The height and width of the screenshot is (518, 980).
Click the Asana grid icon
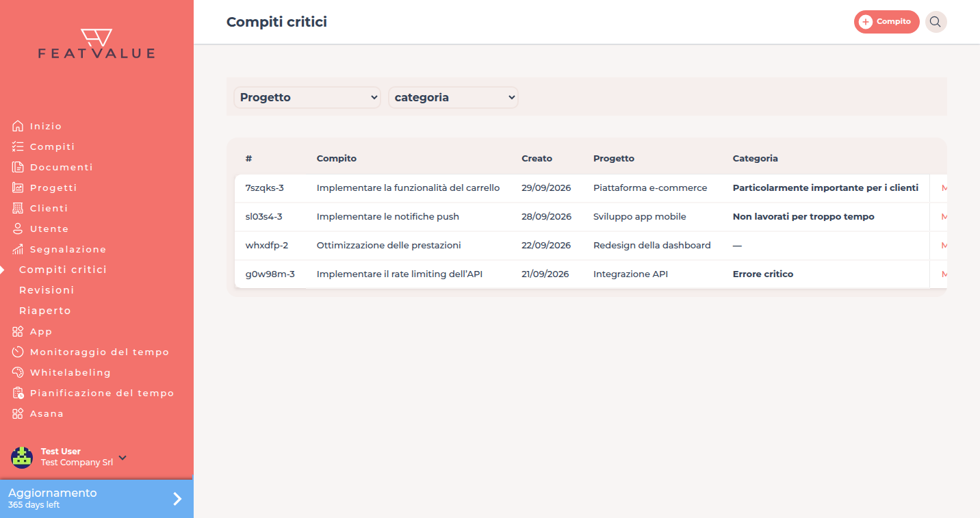click(x=18, y=413)
